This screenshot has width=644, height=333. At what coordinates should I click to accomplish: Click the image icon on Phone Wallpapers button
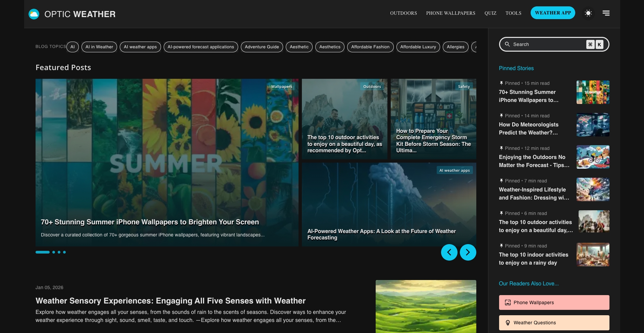pos(507,302)
